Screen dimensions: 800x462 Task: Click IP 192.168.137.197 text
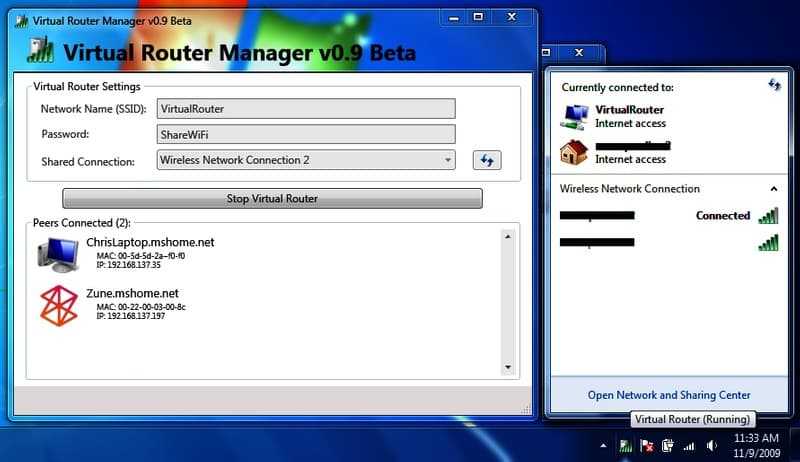(131, 316)
